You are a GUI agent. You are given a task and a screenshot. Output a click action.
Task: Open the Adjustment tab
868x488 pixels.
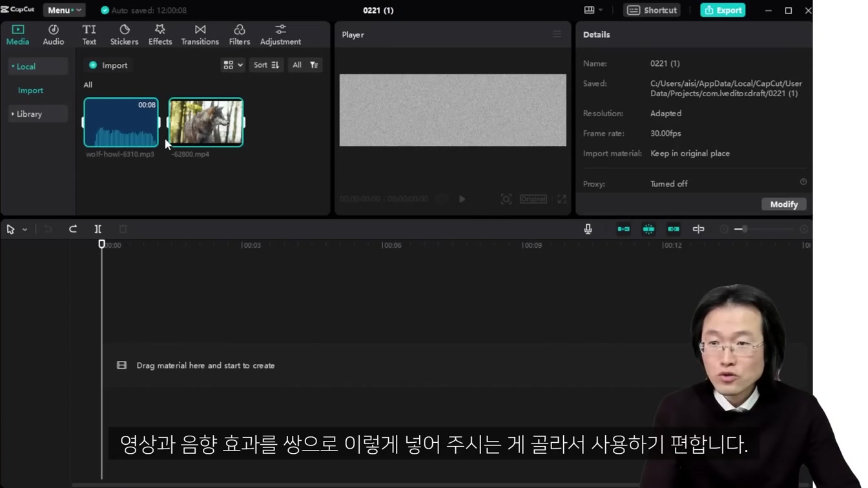pyautogui.click(x=280, y=35)
